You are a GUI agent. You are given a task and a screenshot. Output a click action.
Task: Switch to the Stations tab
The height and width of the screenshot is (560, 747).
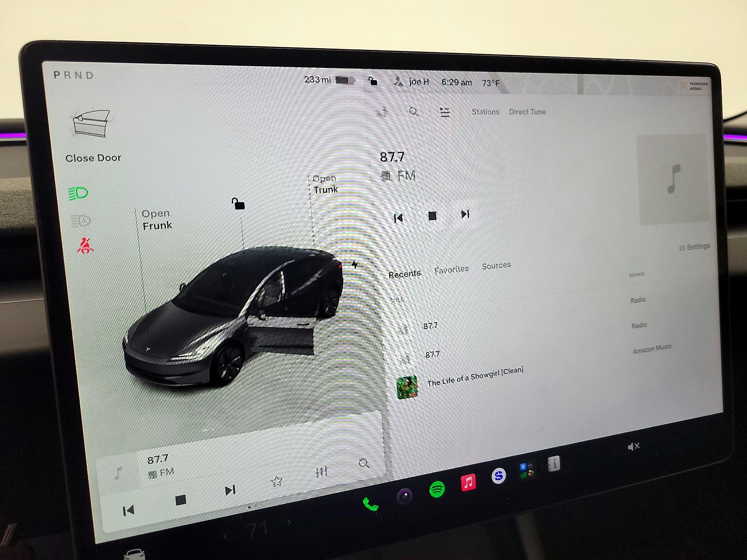[x=485, y=112]
